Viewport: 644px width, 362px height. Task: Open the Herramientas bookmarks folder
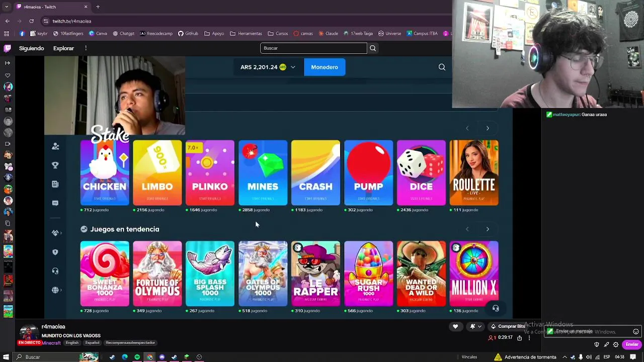[x=246, y=34]
